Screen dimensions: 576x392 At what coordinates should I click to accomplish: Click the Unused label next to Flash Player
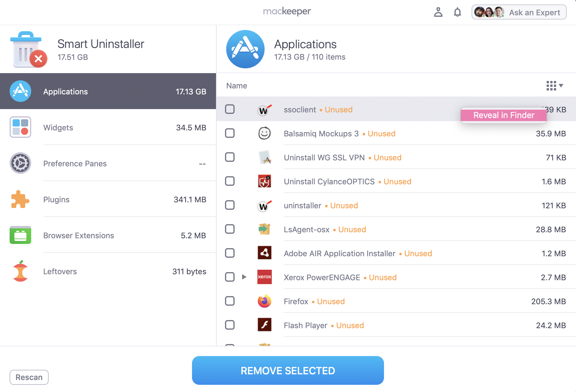point(350,325)
